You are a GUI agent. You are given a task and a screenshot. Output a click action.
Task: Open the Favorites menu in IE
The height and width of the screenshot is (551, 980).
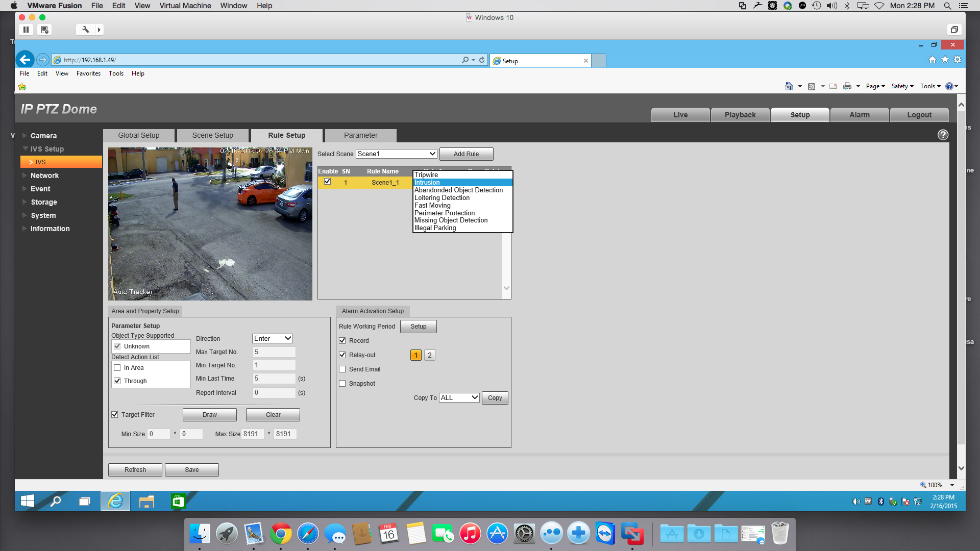[88, 73]
